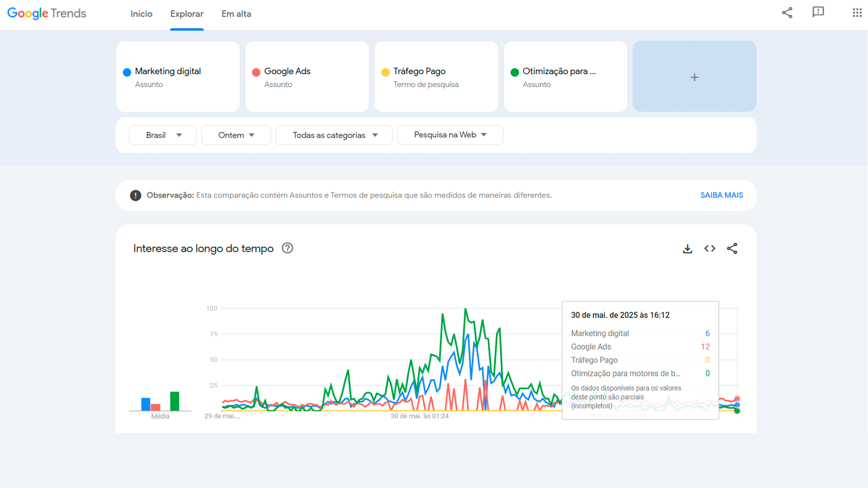Screen dimensions: 868x488
Task: Click the Marketing digital value 6 in tooltip
Action: click(x=708, y=333)
